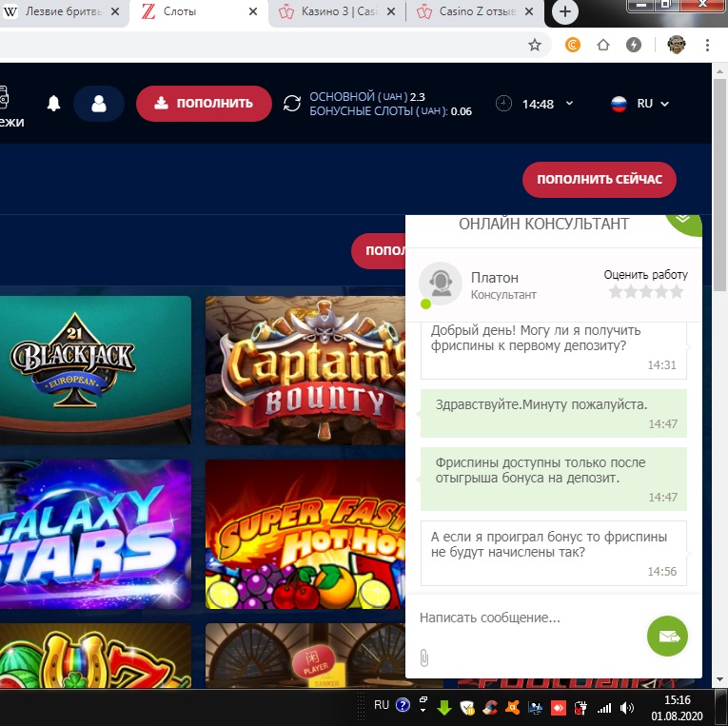Click the orange C extension icon

point(573,45)
